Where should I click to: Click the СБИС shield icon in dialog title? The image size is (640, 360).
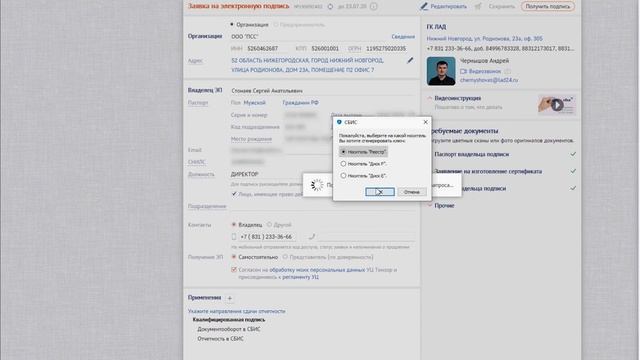[x=339, y=122]
